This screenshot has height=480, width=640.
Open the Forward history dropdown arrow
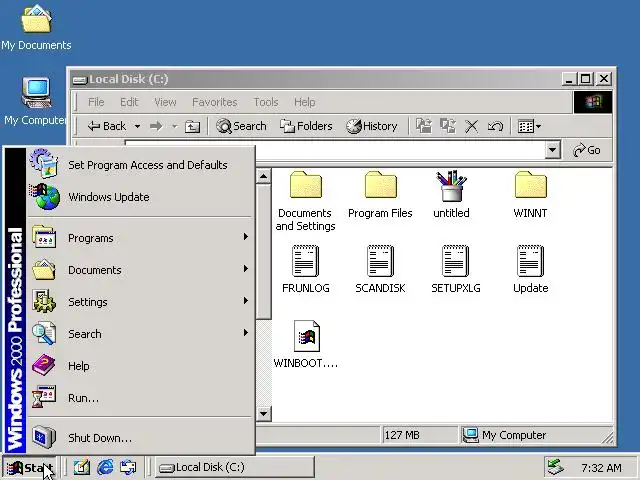click(175, 127)
